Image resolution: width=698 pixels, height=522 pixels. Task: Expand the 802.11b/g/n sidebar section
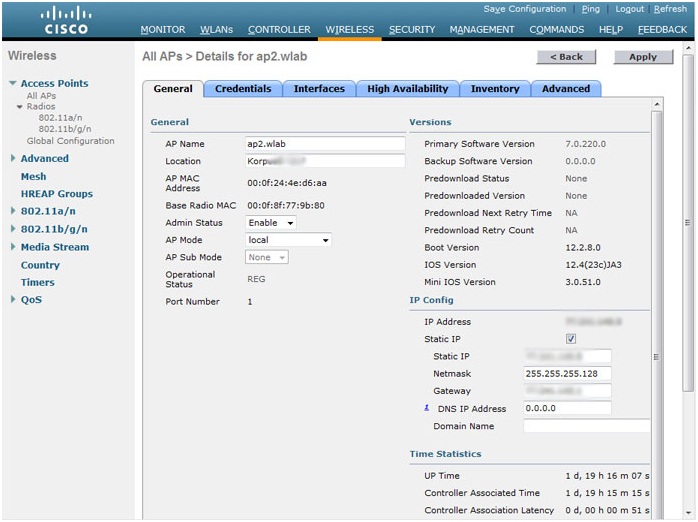13,229
